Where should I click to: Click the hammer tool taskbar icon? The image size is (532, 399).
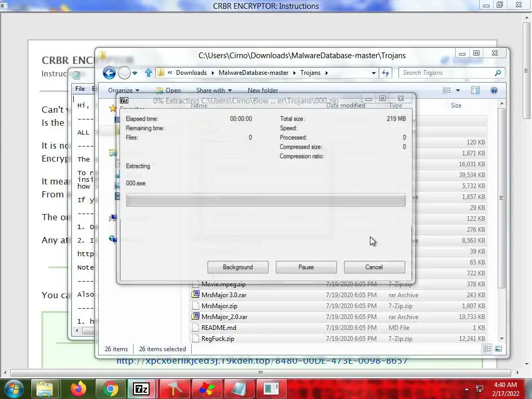(175, 389)
